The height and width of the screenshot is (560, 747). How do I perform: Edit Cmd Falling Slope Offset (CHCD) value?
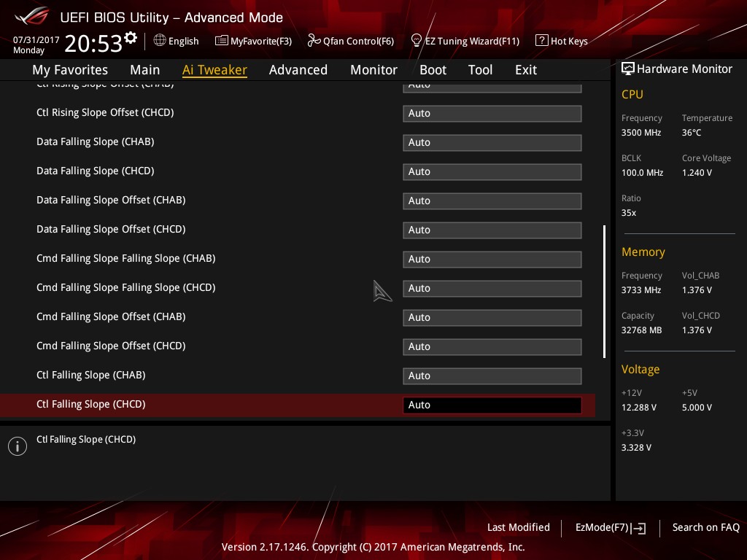pyautogui.click(x=492, y=346)
